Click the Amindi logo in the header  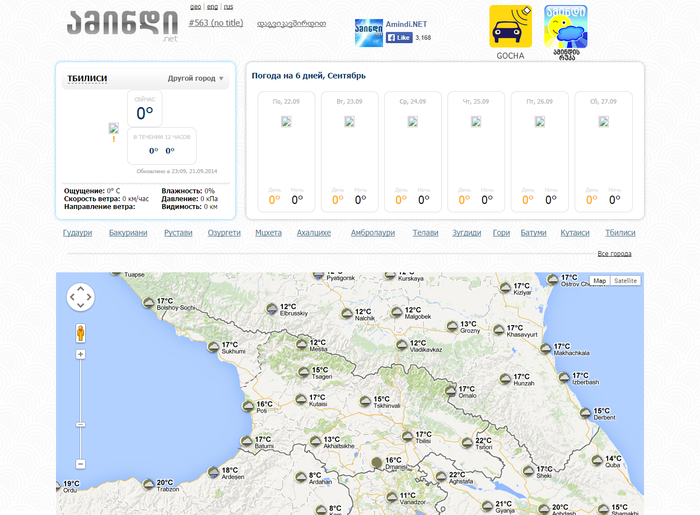click(123, 25)
